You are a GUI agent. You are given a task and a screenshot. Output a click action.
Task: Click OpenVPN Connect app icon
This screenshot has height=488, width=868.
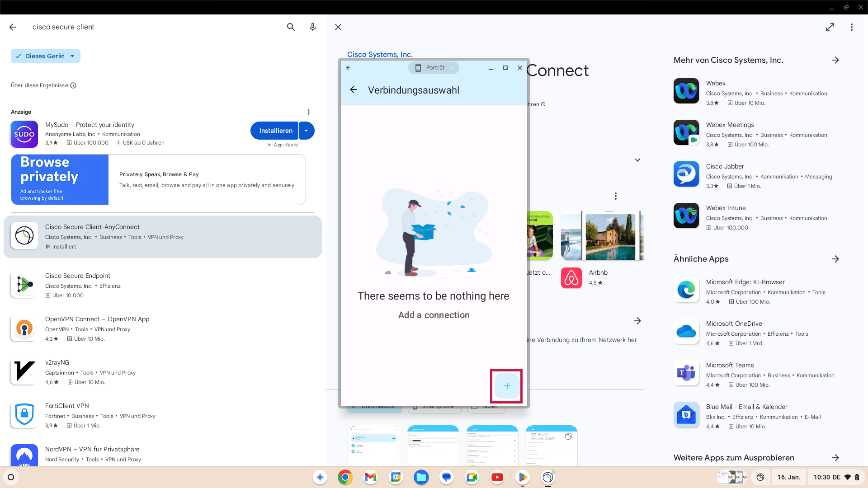(24, 328)
